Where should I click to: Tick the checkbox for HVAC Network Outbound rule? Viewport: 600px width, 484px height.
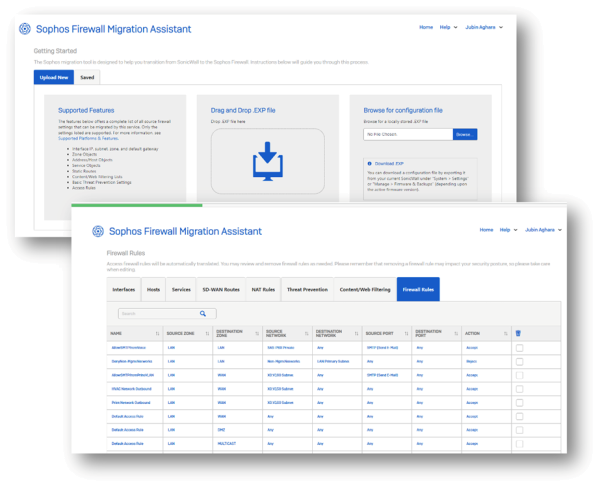pyautogui.click(x=519, y=389)
